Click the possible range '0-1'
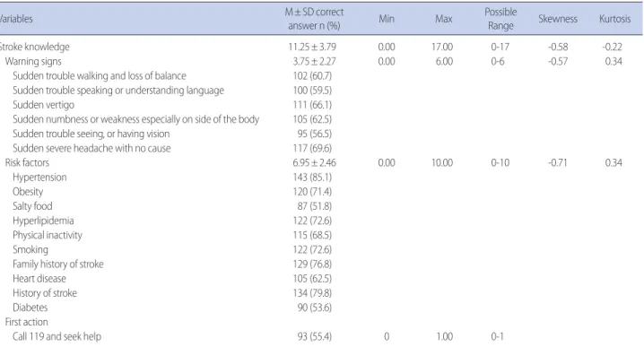Screen dimensions: 644x347 pos(497,337)
